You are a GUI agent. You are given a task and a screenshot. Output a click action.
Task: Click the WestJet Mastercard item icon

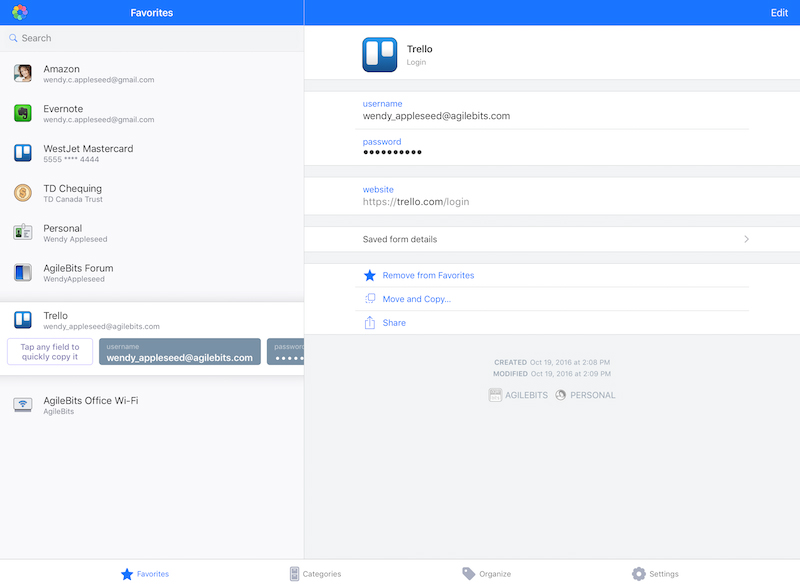[23, 153]
